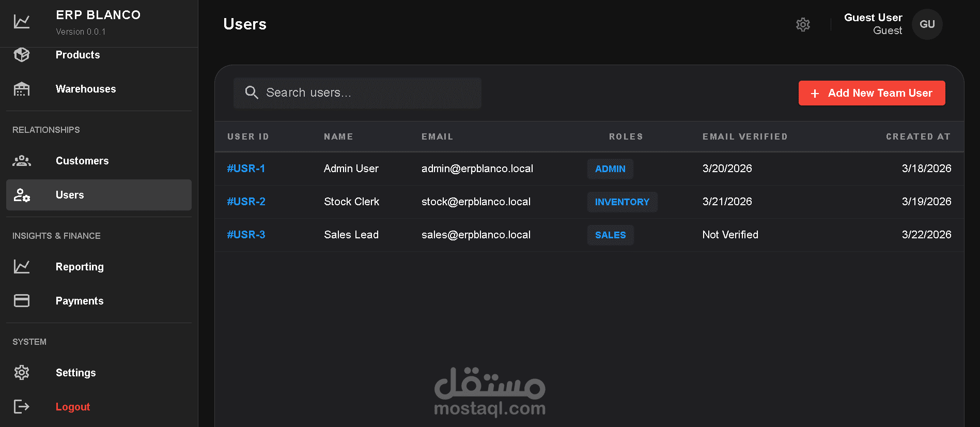Click email stock@erpblanco.local
This screenshot has width=980, height=427.
coord(476,202)
